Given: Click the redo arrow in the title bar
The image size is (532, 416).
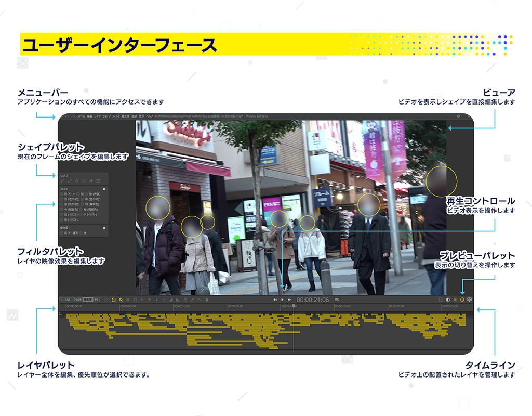Looking at the screenshot, I should pos(73,116).
